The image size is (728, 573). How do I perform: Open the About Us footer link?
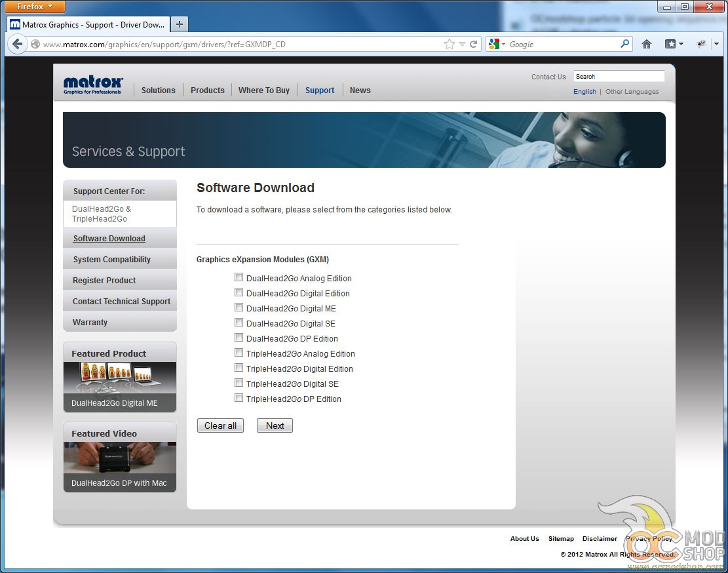point(525,539)
